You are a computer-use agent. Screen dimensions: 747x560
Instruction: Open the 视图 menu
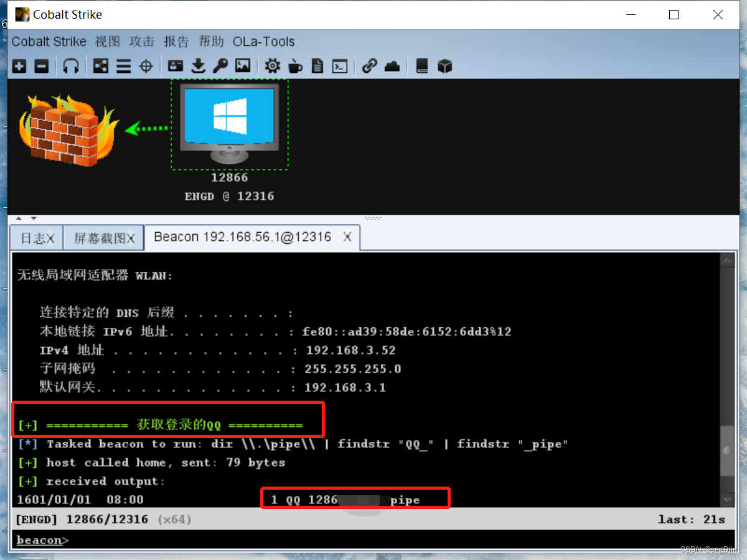(x=108, y=42)
